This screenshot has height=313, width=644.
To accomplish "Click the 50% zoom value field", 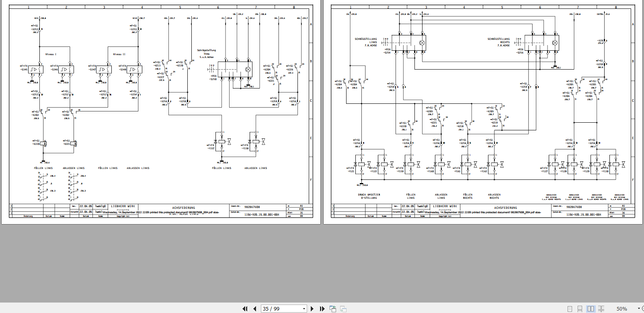I will pyautogui.click(x=621, y=309).
